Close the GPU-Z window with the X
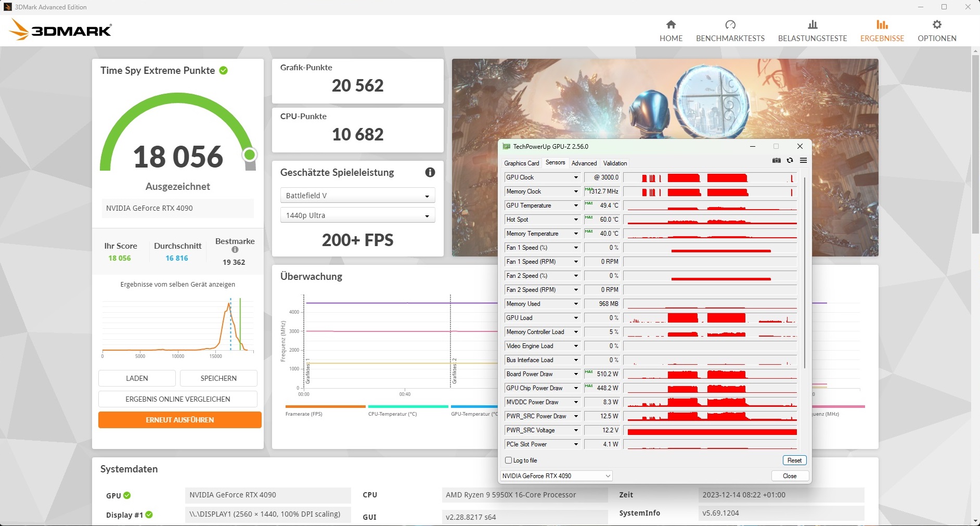The height and width of the screenshot is (526, 980). tap(800, 147)
